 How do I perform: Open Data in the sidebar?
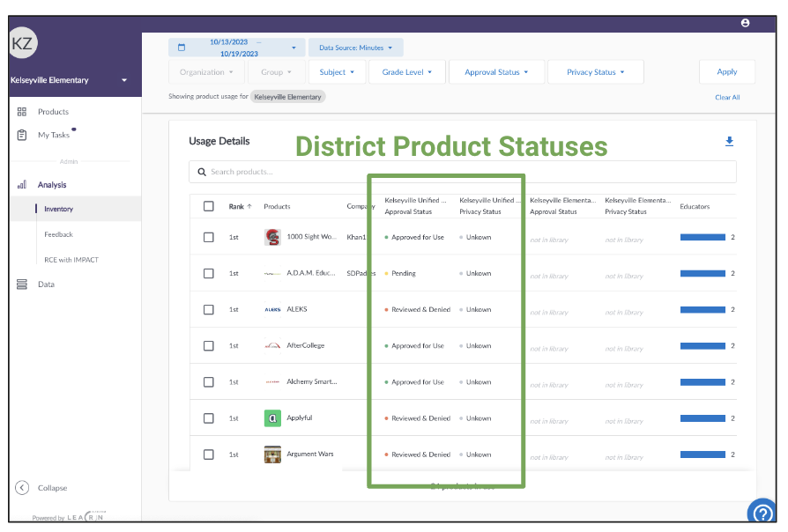pyautogui.click(x=46, y=284)
